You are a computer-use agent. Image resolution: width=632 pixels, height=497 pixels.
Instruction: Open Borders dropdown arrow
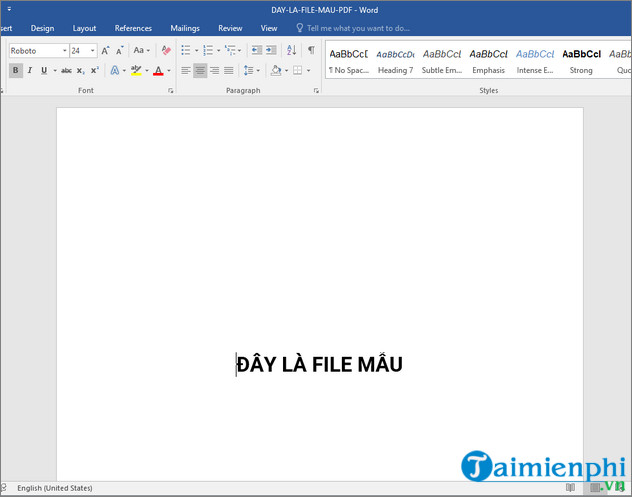pos(308,71)
